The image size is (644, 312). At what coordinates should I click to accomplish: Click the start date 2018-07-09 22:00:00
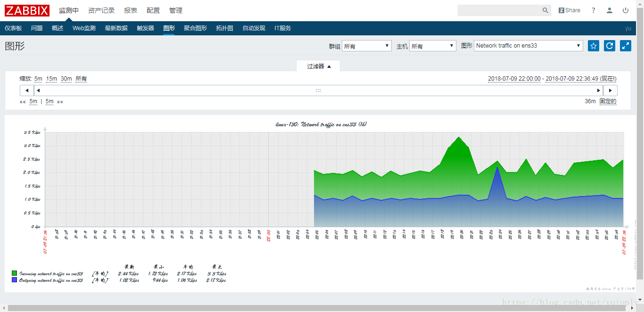(514, 79)
